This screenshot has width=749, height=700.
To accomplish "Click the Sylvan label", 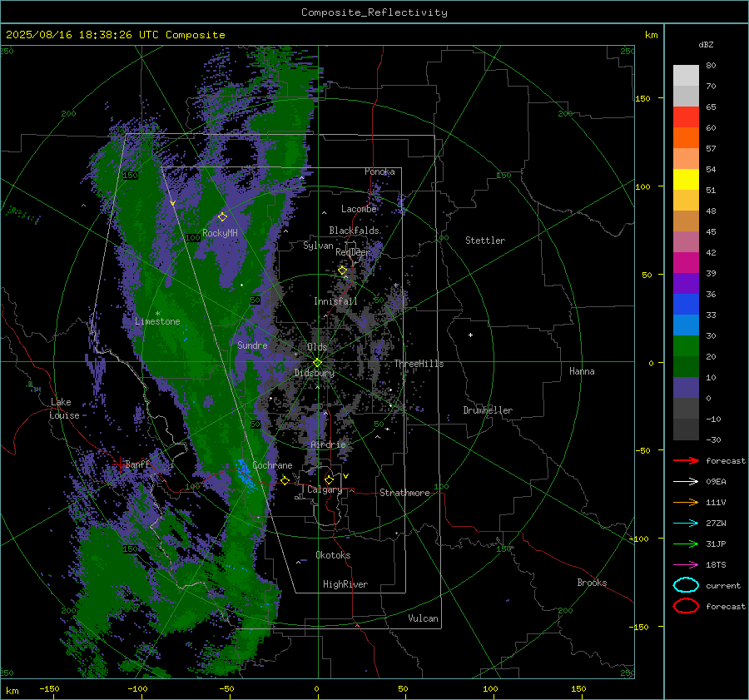I will tap(318, 246).
